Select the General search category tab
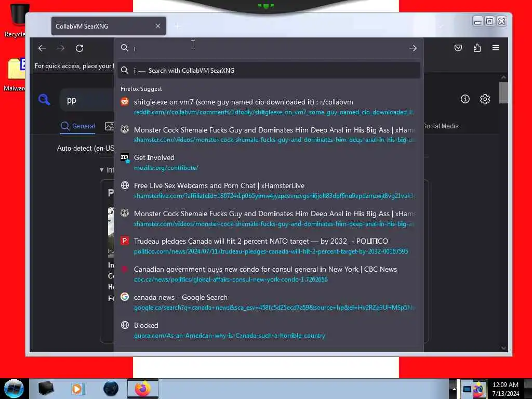 click(x=78, y=126)
